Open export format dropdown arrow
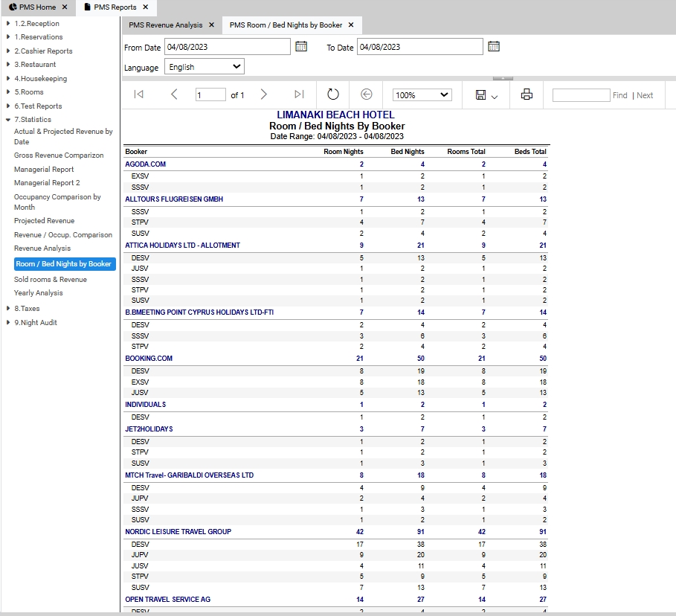The width and height of the screenshot is (676, 616). (x=495, y=97)
